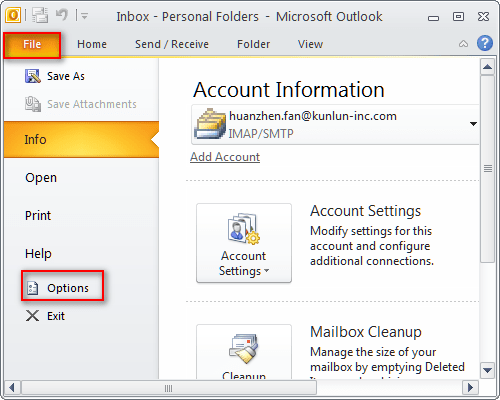This screenshot has width=500, height=400.
Task: Click the IMAP account mailbox icon
Action: 210,124
